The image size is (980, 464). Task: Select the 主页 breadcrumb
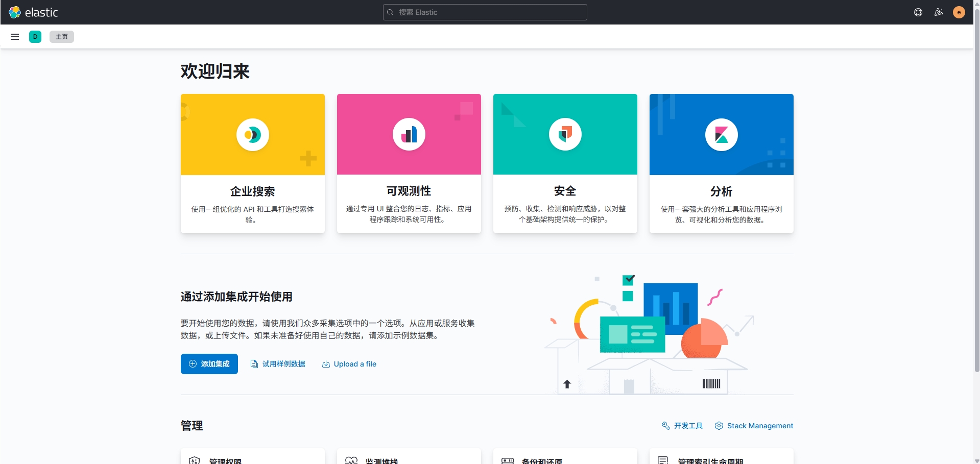tap(61, 36)
